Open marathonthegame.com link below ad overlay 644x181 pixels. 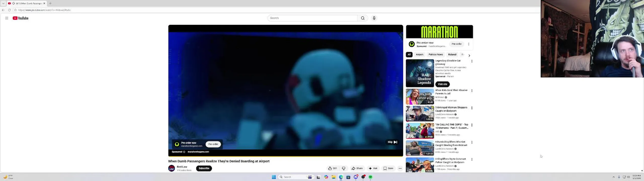pos(198,152)
